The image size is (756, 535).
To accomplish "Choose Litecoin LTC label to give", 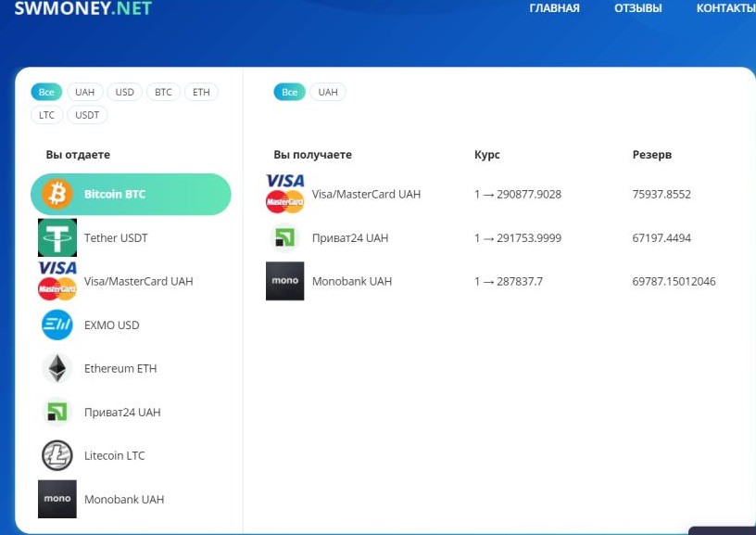I will 114,455.
